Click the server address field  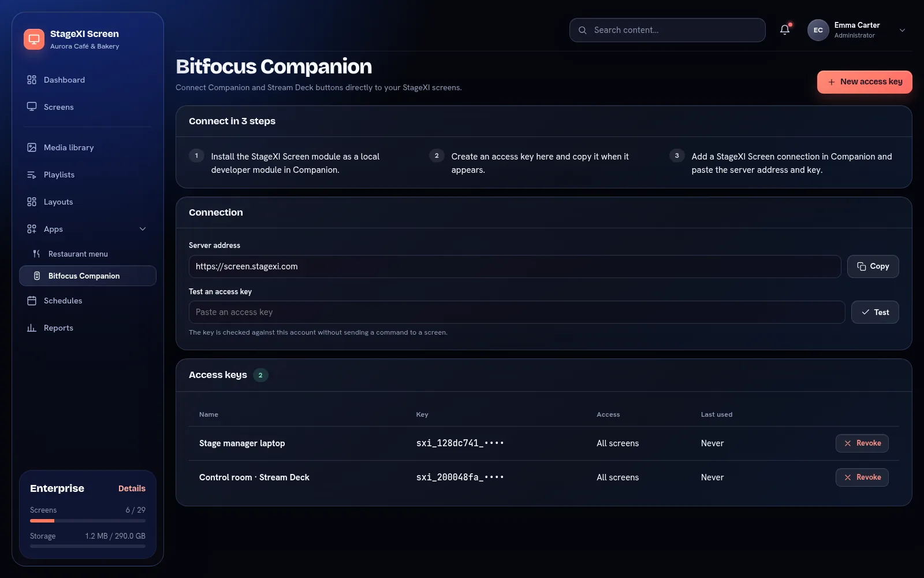(x=515, y=266)
